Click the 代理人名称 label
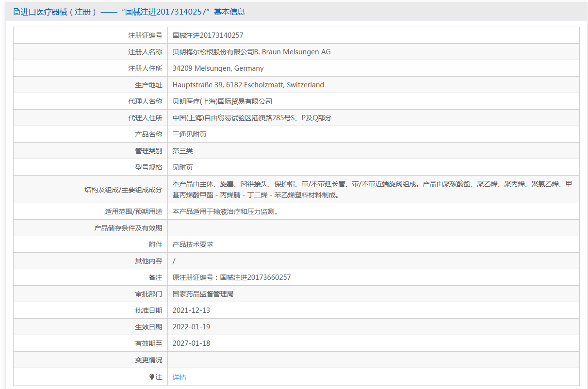This screenshot has width=588, height=389. [145, 101]
